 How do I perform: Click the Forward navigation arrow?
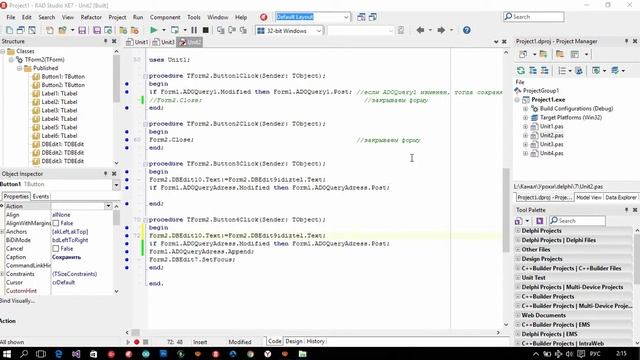[x=441, y=30]
